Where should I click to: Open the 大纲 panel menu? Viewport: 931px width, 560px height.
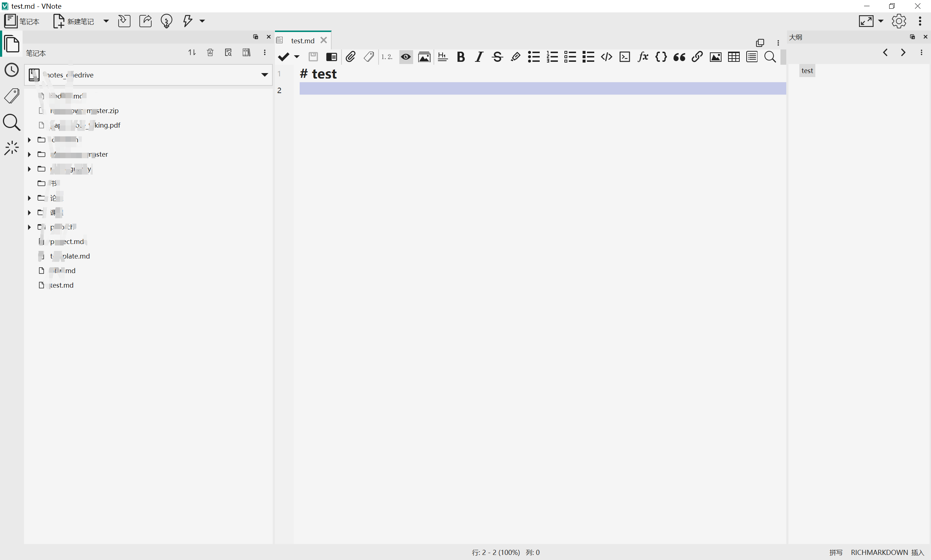(922, 52)
